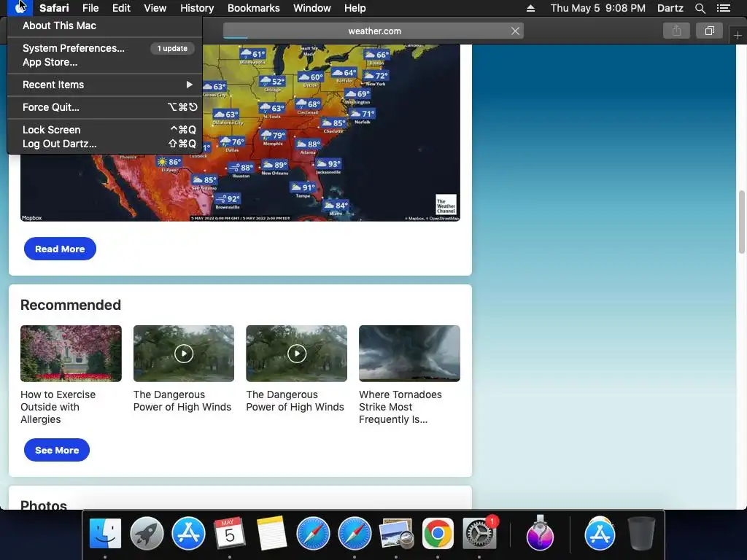747x560 pixels.
Task: Click the Read More button
Action: [x=60, y=249]
